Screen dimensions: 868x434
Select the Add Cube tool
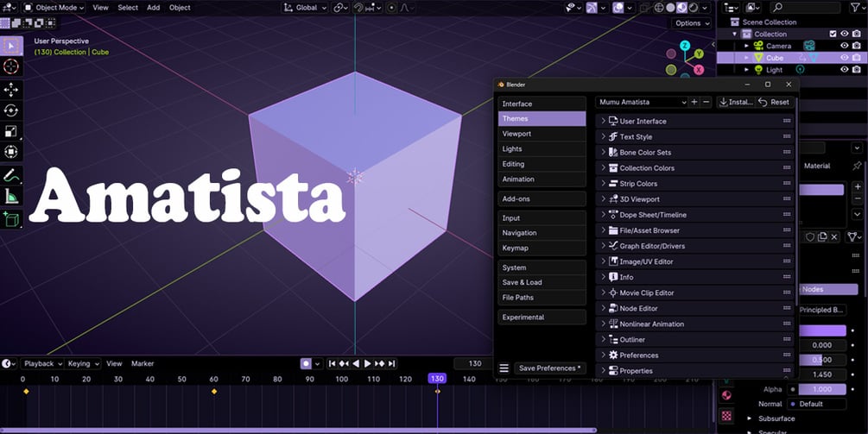click(11, 219)
